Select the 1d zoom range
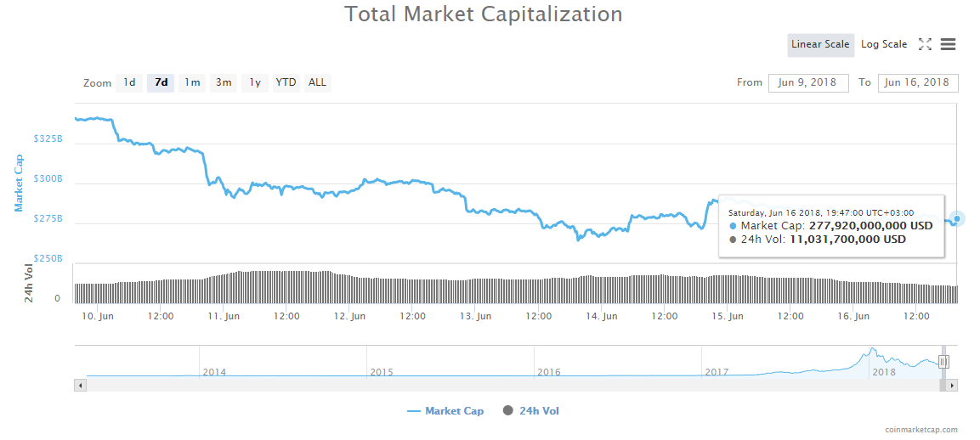The height and width of the screenshot is (440, 980). [129, 82]
